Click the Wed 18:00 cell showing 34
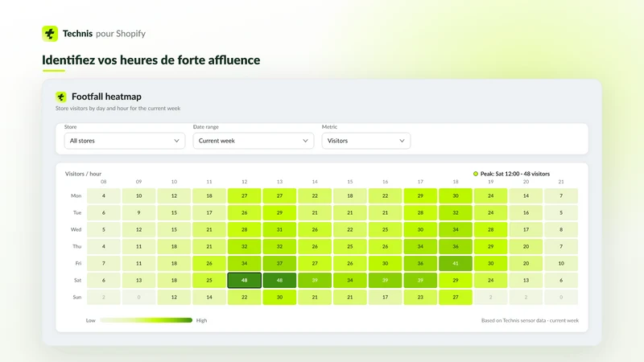 [456, 230]
